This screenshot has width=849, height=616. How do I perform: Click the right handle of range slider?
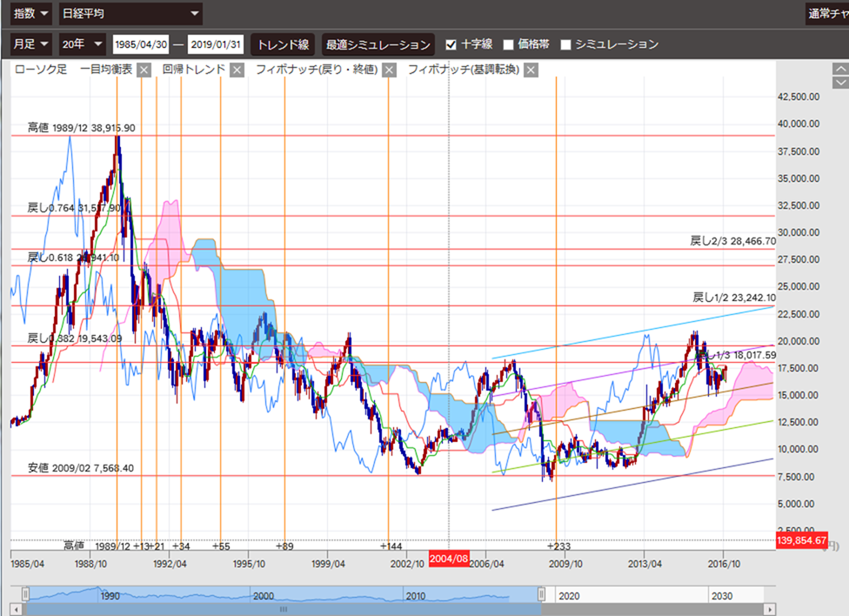point(541,594)
